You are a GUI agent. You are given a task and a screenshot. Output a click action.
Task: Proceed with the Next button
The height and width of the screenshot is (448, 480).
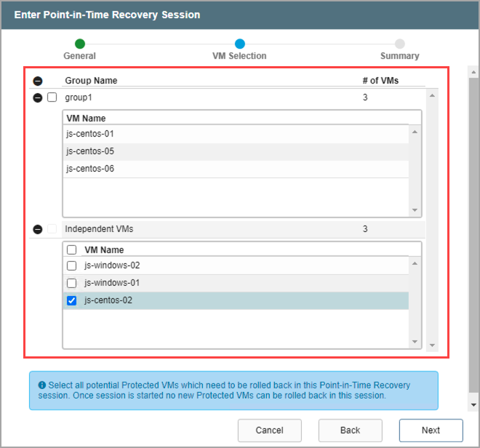(x=431, y=430)
